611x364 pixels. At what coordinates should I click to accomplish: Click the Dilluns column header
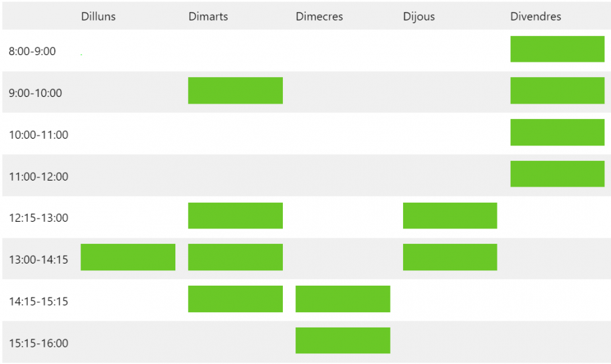point(98,17)
